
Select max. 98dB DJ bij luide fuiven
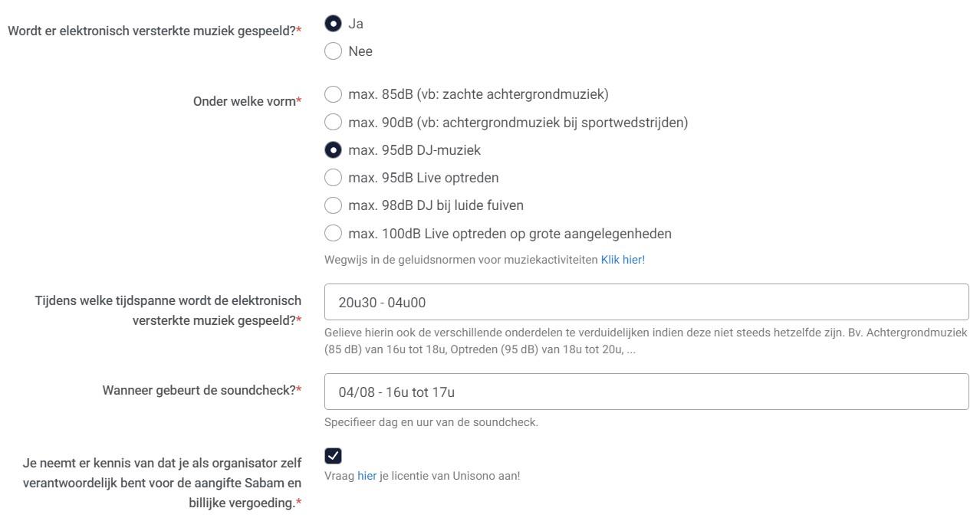pos(333,205)
